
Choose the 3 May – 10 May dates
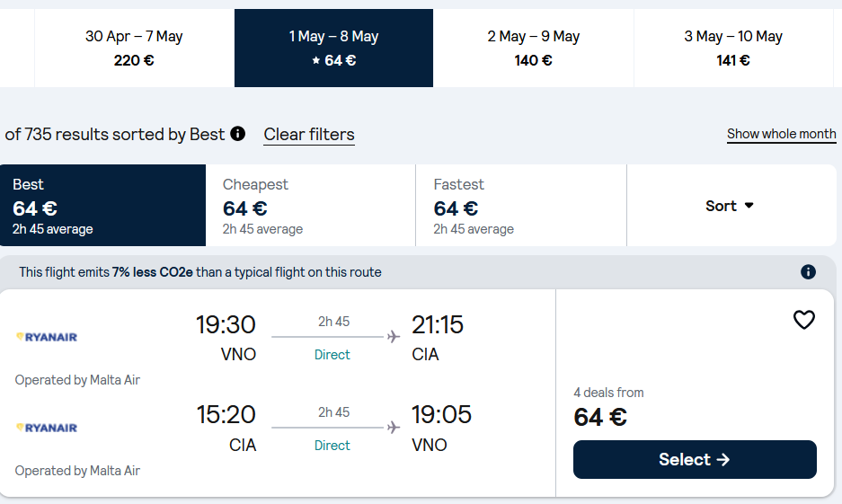coord(732,49)
